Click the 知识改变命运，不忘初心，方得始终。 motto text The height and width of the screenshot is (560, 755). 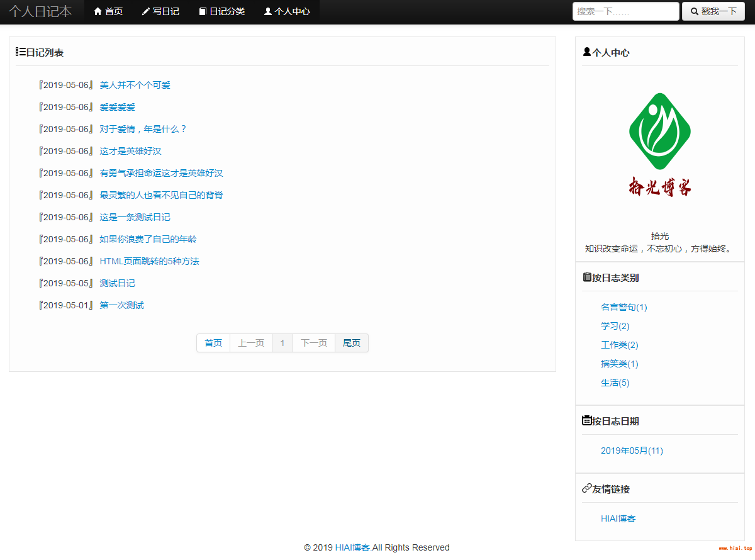pos(660,249)
